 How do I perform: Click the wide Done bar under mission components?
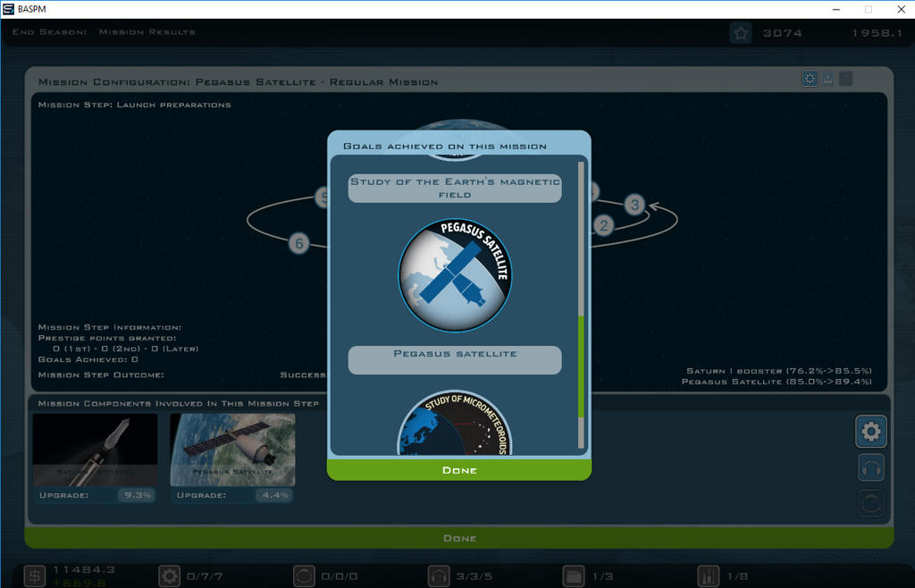pyautogui.click(x=459, y=538)
